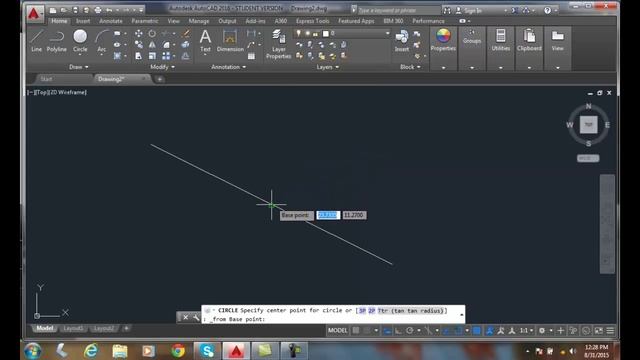Click the Scale tool in Modify panel

(152, 56)
